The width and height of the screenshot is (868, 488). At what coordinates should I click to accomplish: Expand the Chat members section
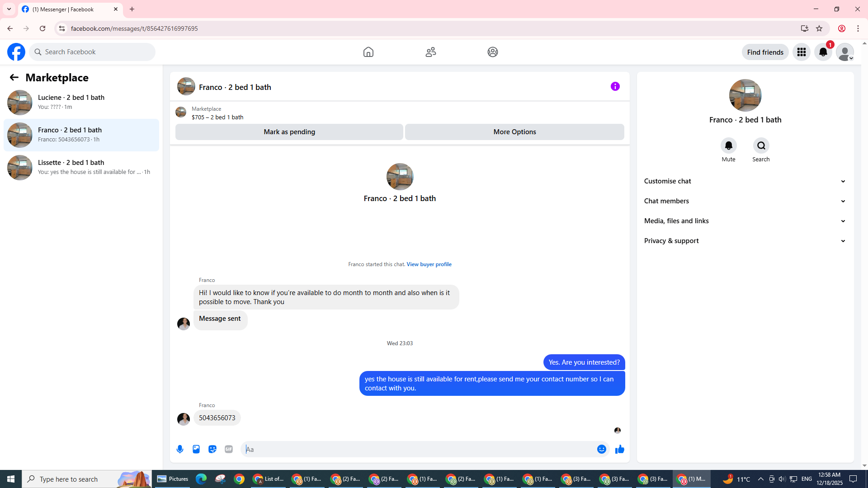pos(745,201)
